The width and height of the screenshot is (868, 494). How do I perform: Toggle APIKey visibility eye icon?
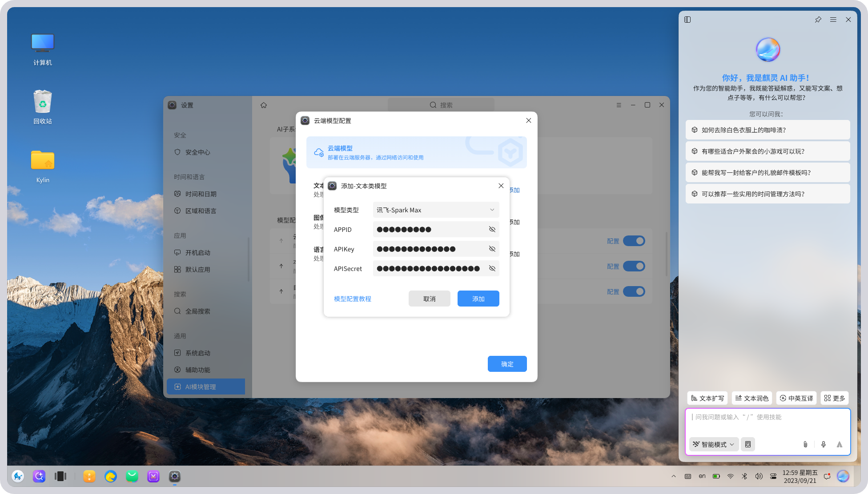[492, 249]
